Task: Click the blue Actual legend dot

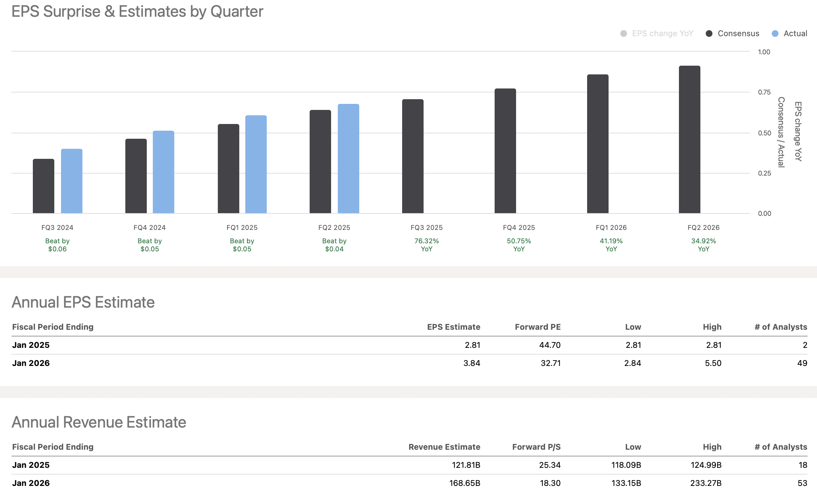Action: point(775,34)
